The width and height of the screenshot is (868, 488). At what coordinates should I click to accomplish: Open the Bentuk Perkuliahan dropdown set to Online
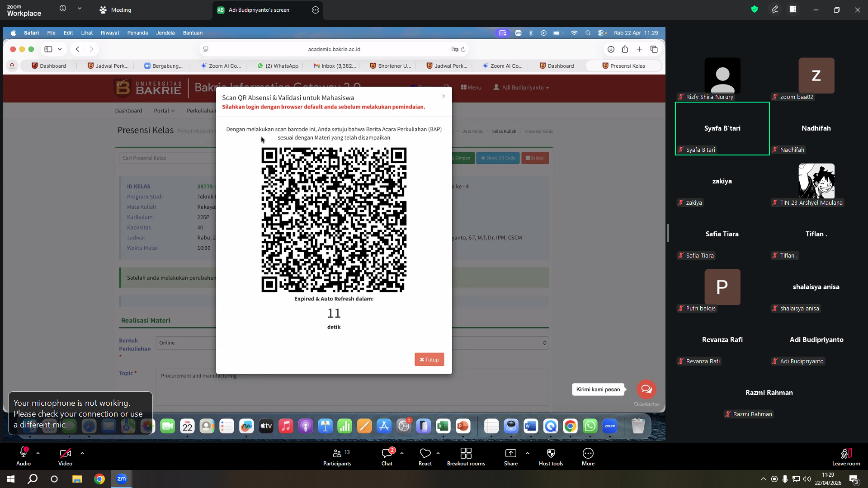[x=352, y=343]
